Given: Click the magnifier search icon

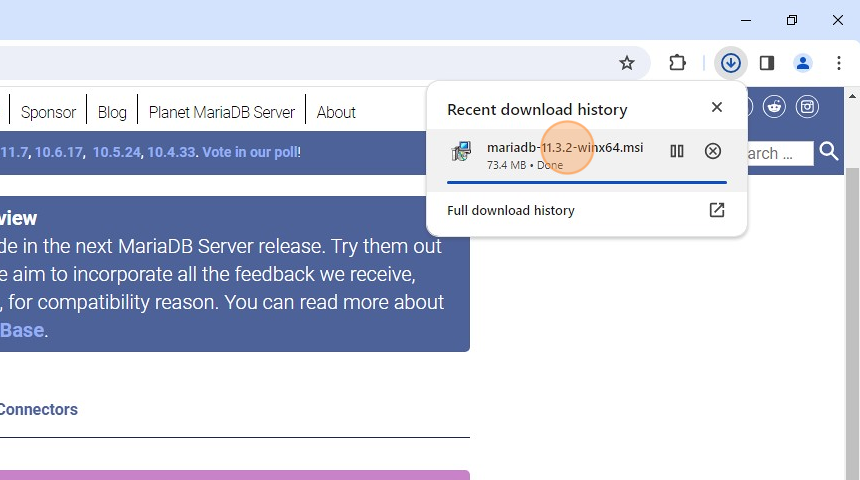Looking at the screenshot, I should [x=829, y=151].
